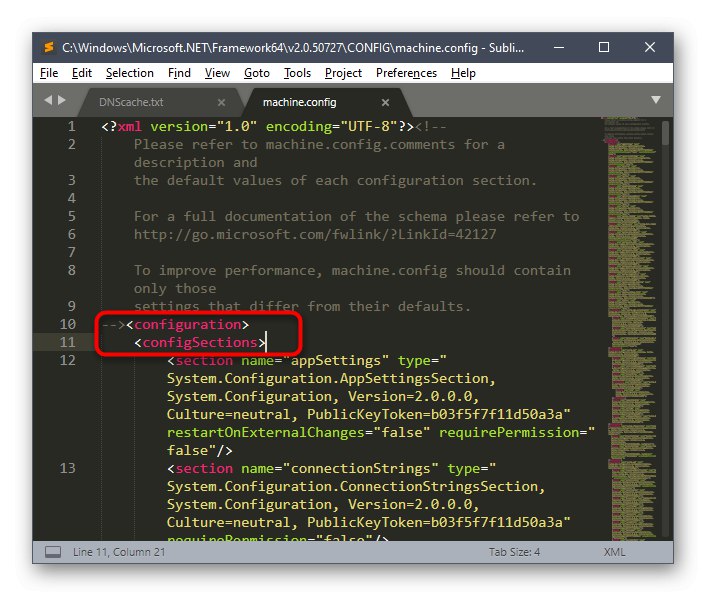Click line number 10 in gutter
Image resolution: width=706 pixels, height=596 pixels.
tap(68, 324)
